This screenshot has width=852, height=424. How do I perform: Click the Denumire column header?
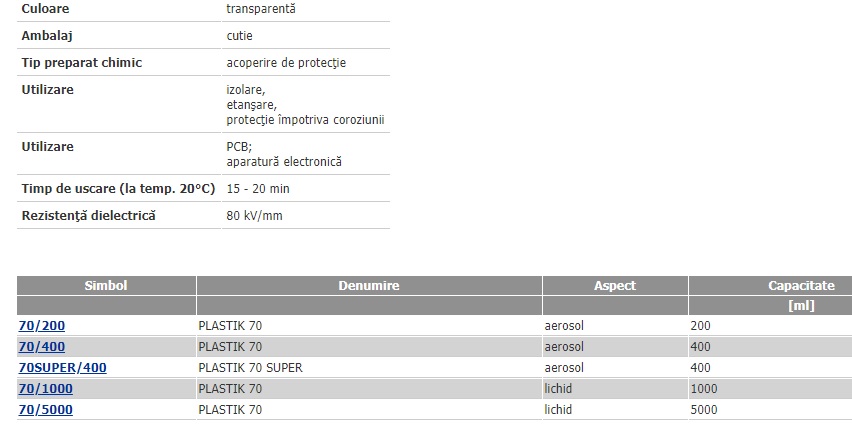point(369,285)
